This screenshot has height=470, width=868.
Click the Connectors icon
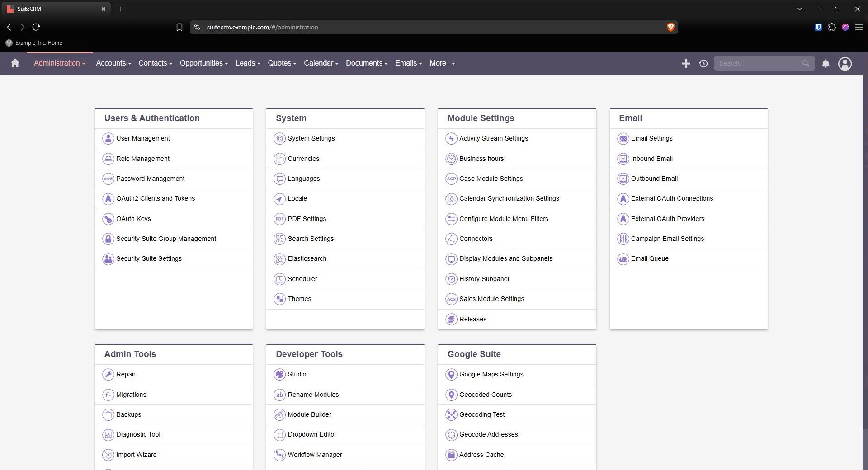tap(451, 239)
